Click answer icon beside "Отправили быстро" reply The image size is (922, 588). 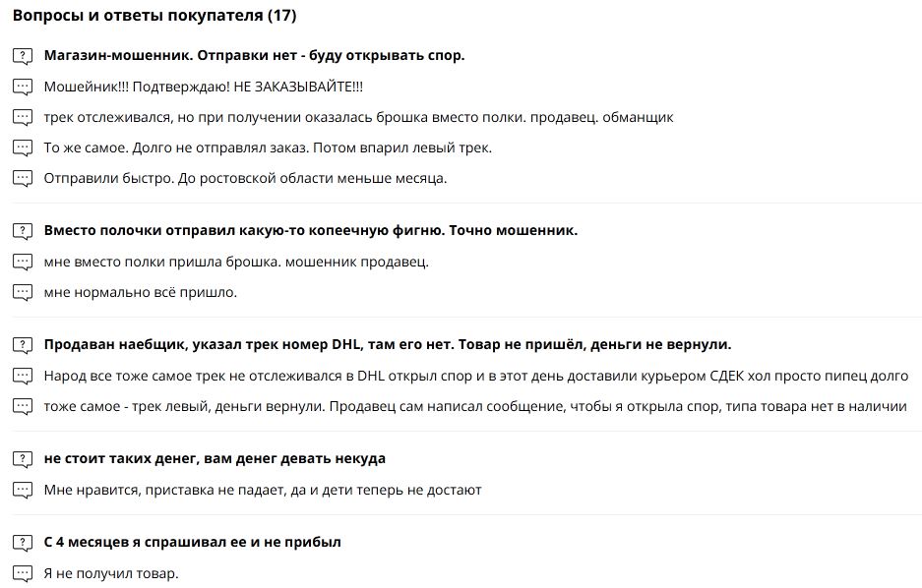click(x=23, y=179)
